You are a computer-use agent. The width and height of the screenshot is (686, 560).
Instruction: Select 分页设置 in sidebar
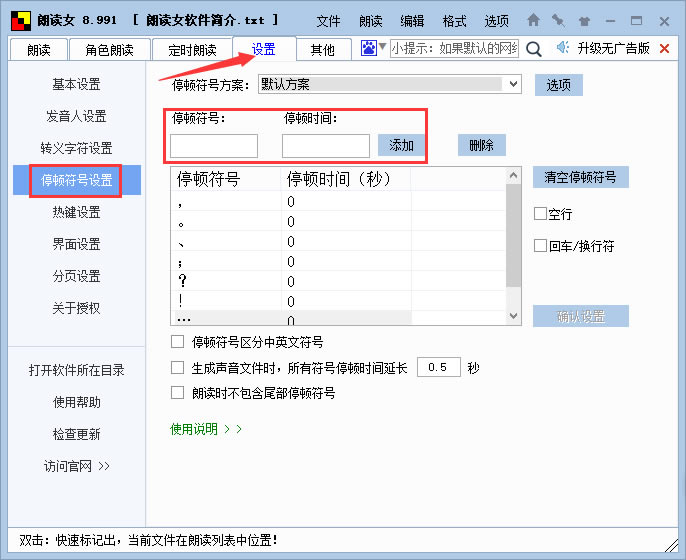[77, 276]
